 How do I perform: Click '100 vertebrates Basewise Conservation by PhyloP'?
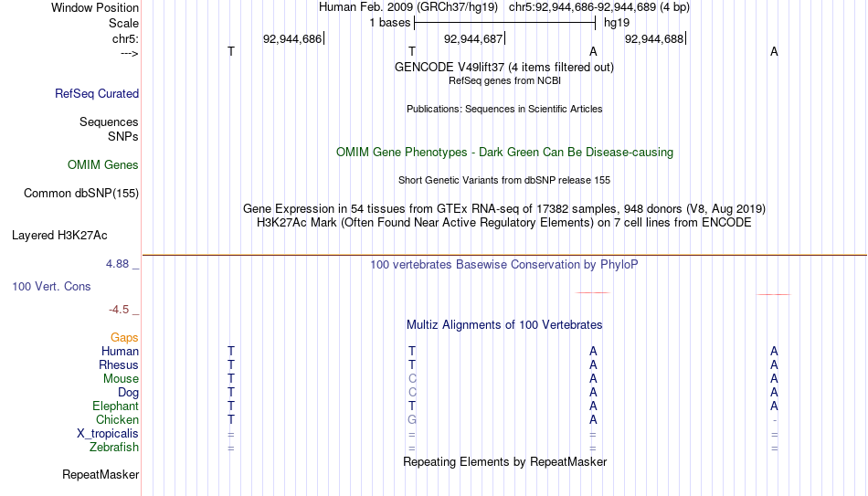[504, 265]
